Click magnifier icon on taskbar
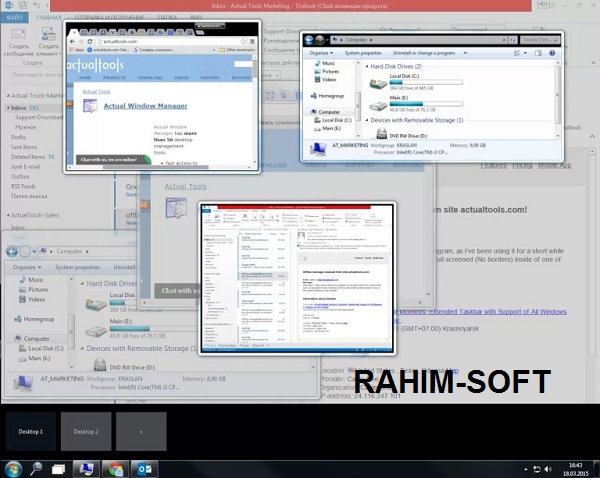Screen dimensions: 600x478 (36, 469)
